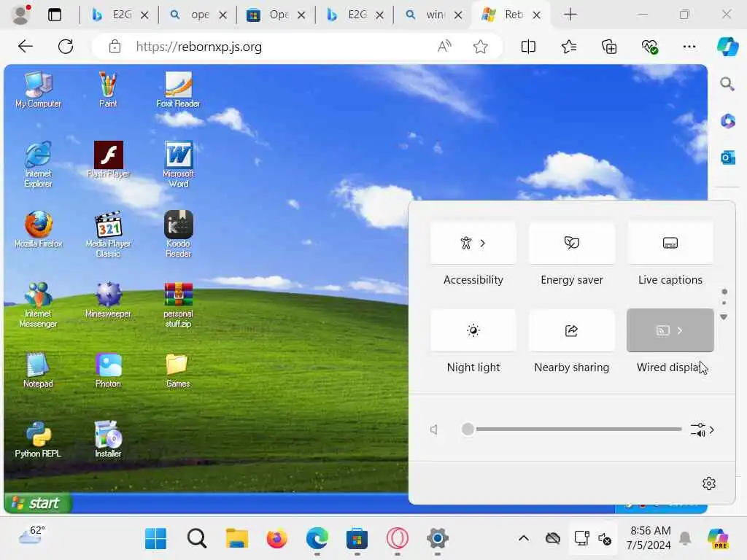
Task: Open tab actions menu icon
Action: point(55,15)
